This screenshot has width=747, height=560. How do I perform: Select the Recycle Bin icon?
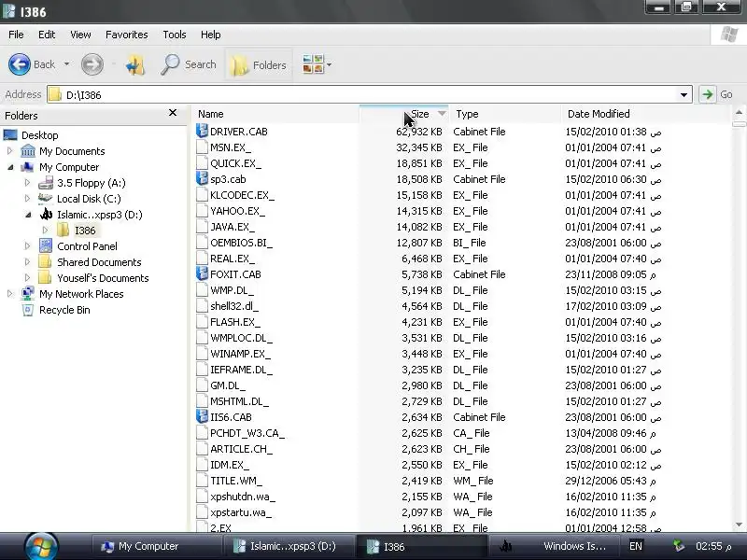tap(28, 310)
